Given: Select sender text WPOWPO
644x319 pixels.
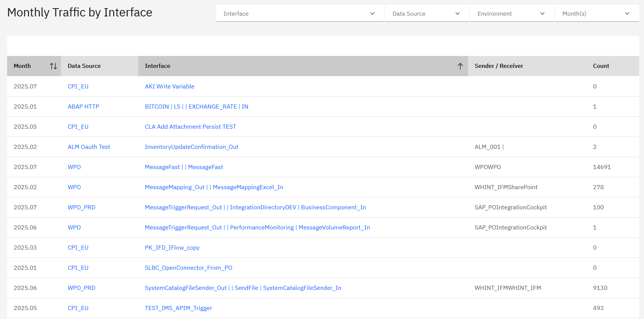Looking at the screenshot, I should (488, 167).
